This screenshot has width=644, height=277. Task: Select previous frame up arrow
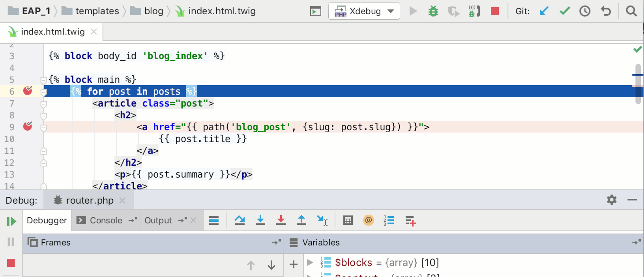tap(251, 265)
